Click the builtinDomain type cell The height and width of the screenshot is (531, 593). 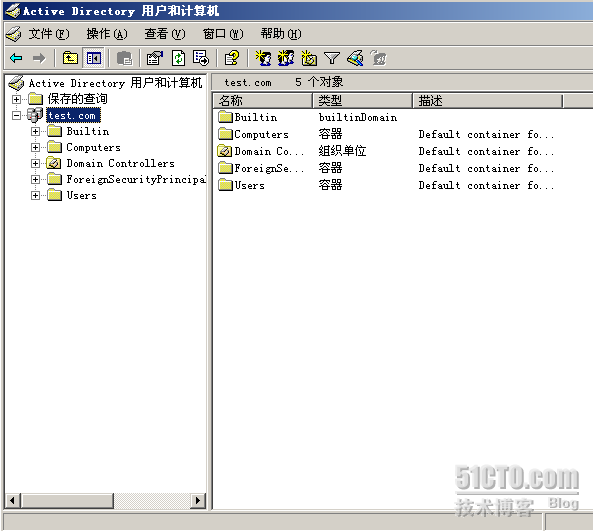(x=358, y=117)
